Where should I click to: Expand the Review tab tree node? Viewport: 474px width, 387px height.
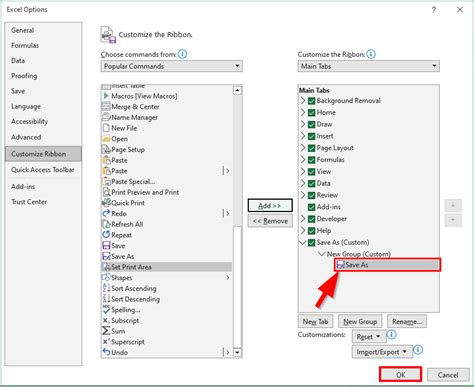click(x=303, y=195)
